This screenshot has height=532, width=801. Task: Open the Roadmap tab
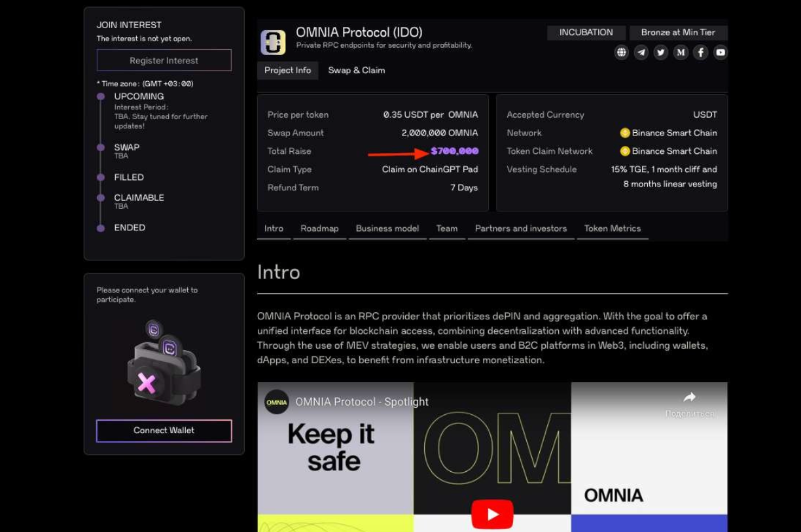[x=319, y=228]
